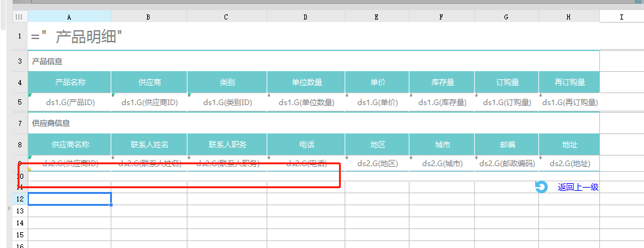This screenshot has height=248, width=644.
Task: Select cell ds2.G(邮政编码)
Action: click(x=506, y=163)
